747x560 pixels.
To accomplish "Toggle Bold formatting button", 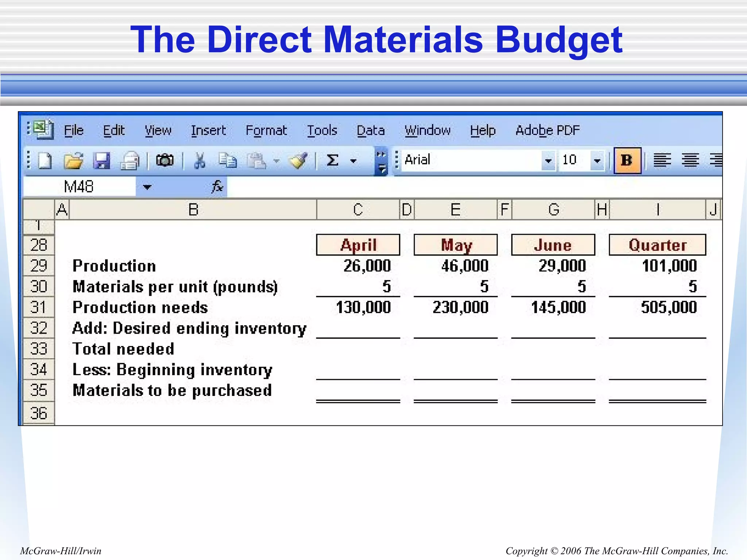I will pos(627,160).
